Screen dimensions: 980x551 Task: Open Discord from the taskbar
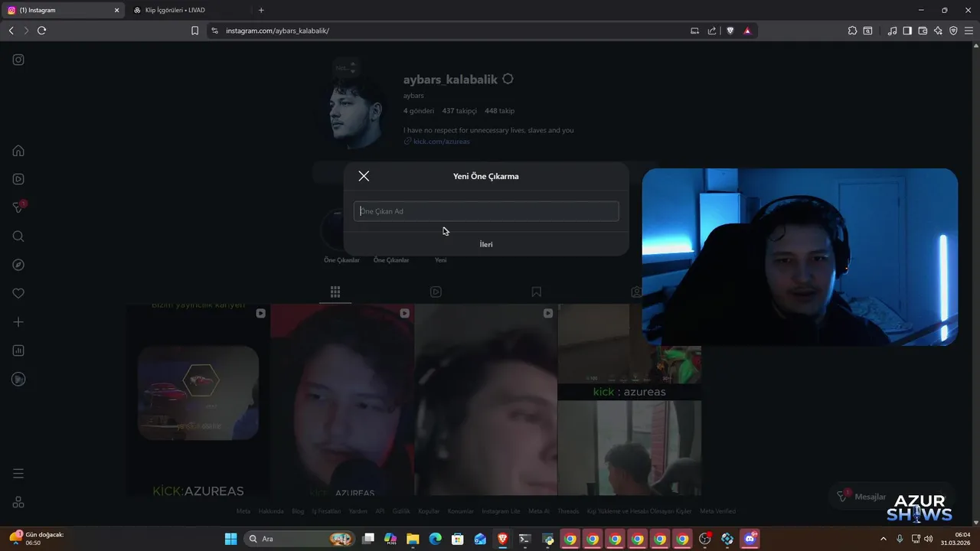click(x=750, y=539)
